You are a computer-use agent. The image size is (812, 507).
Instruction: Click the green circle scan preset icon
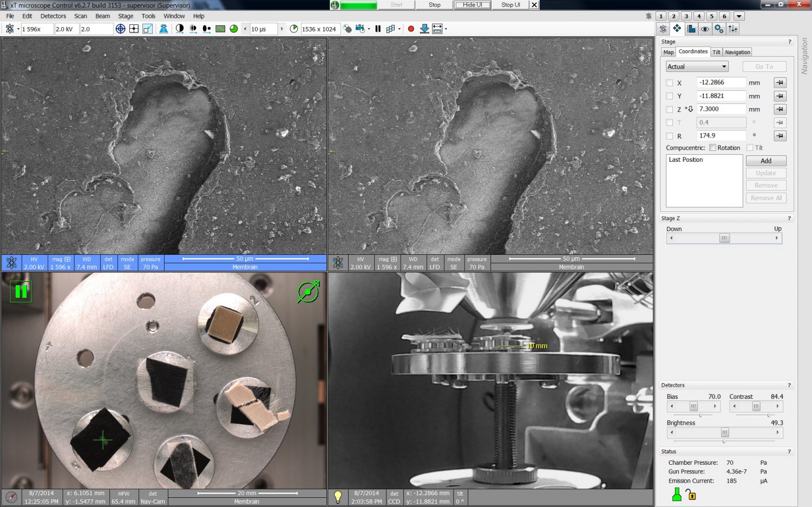234,29
